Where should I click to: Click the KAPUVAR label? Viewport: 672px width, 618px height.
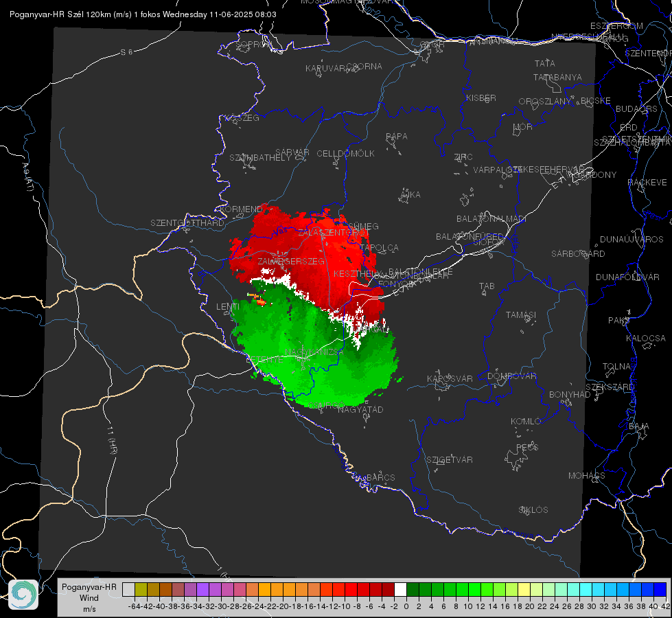click(x=325, y=69)
